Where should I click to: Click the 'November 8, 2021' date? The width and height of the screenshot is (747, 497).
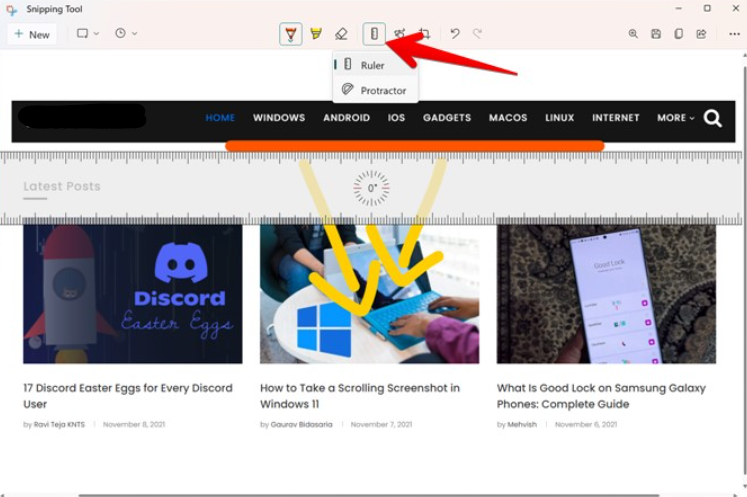coord(134,424)
